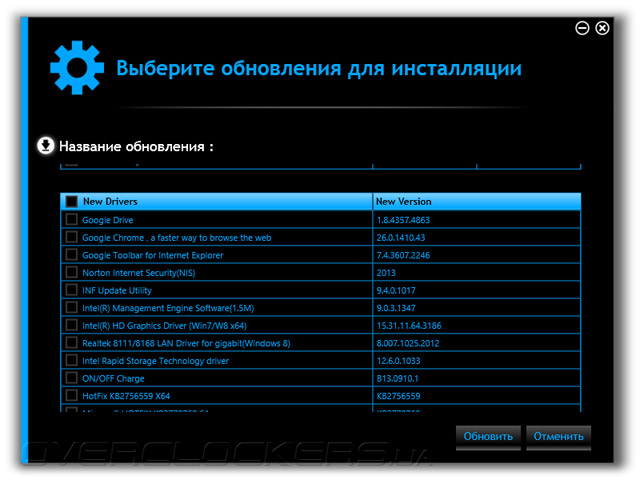This screenshot has height=480, width=640.
Task: Click the Обновить button
Action: tap(488, 437)
